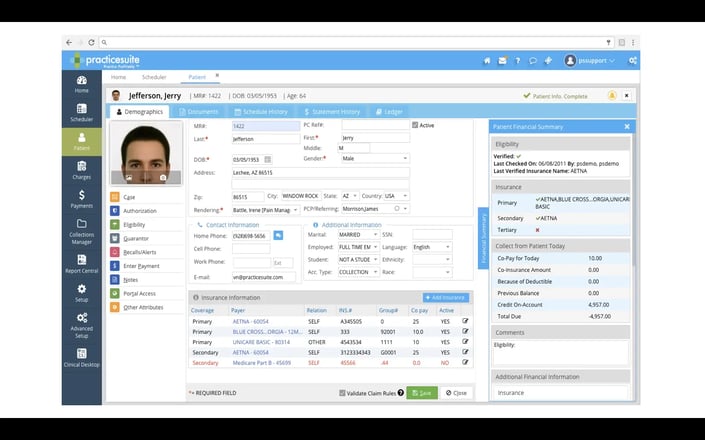The image size is (705, 440).
Task: Click the E-mail input field
Action: click(264, 277)
